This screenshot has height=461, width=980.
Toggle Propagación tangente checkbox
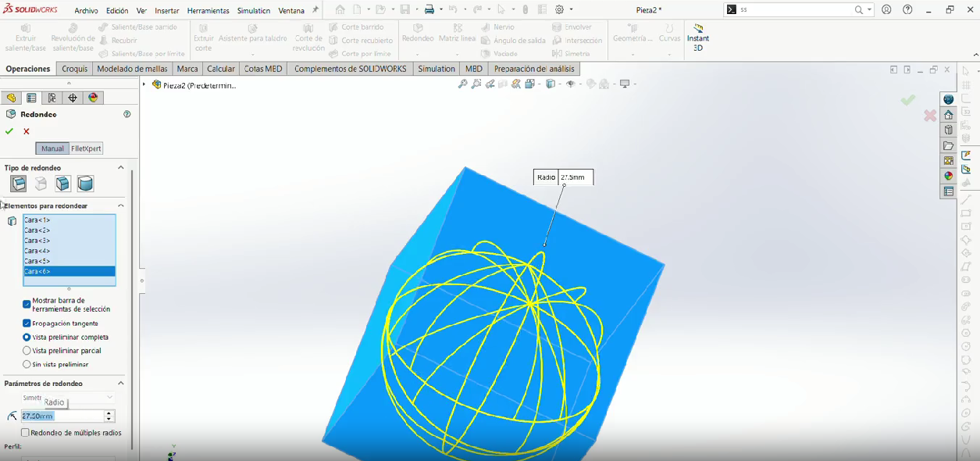point(27,323)
